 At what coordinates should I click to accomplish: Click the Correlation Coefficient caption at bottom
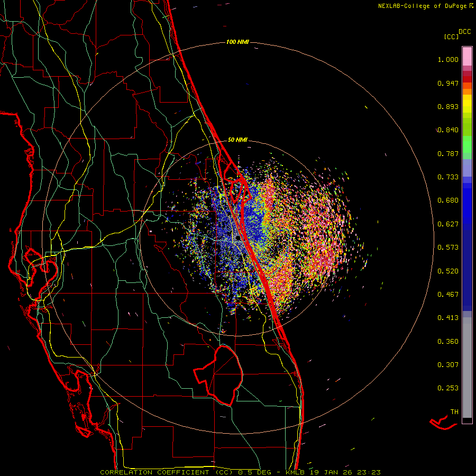[240, 472]
